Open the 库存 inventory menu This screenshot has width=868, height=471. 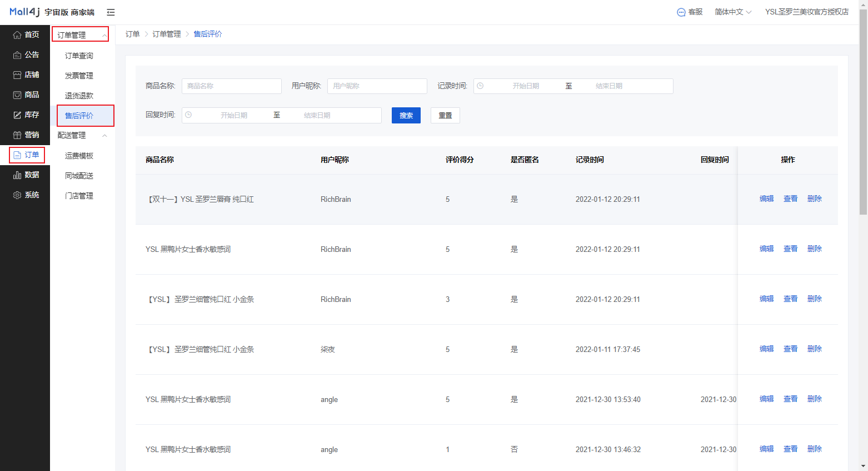(26, 115)
